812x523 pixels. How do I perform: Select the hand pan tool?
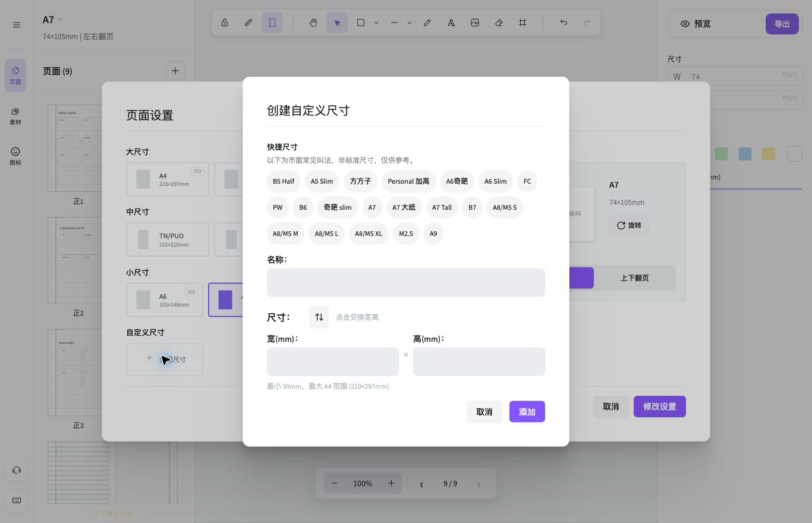[x=313, y=23]
